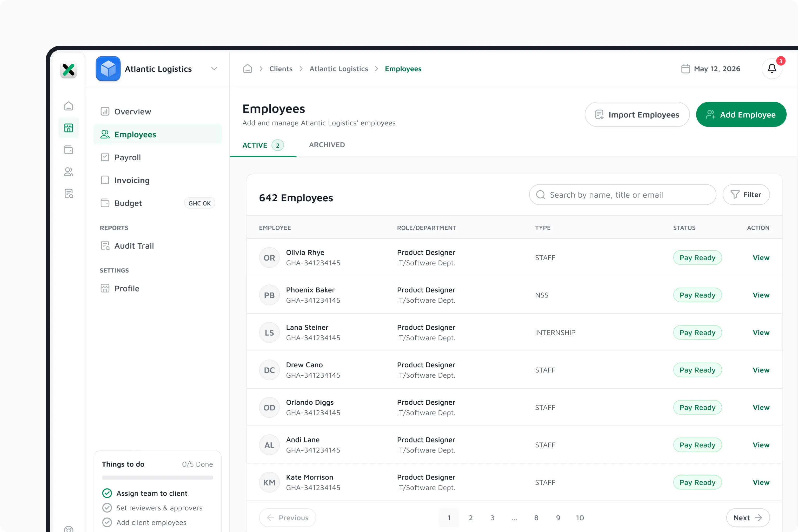Open the calendar icon beside May 12, 2026
Image resolution: width=798 pixels, height=532 pixels.
pos(685,69)
